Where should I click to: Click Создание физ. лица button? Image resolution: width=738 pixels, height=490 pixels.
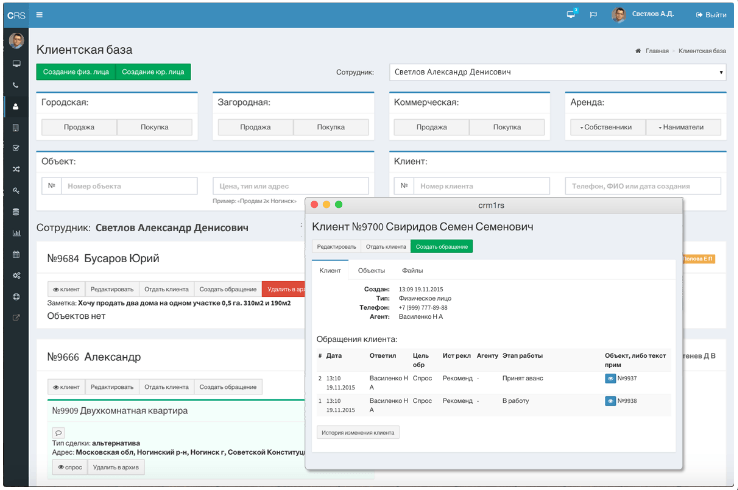pos(76,72)
